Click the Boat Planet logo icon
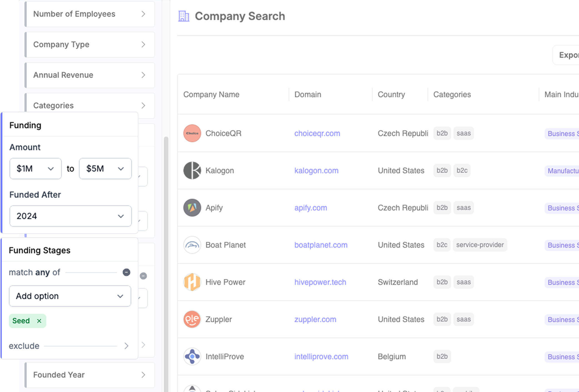579x392 pixels. pos(192,245)
